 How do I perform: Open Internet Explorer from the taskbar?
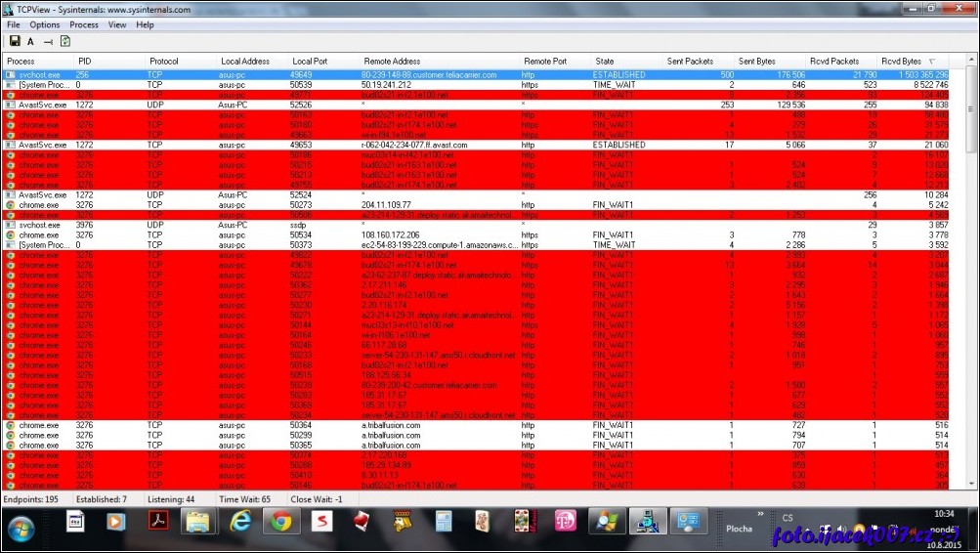click(x=240, y=522)
